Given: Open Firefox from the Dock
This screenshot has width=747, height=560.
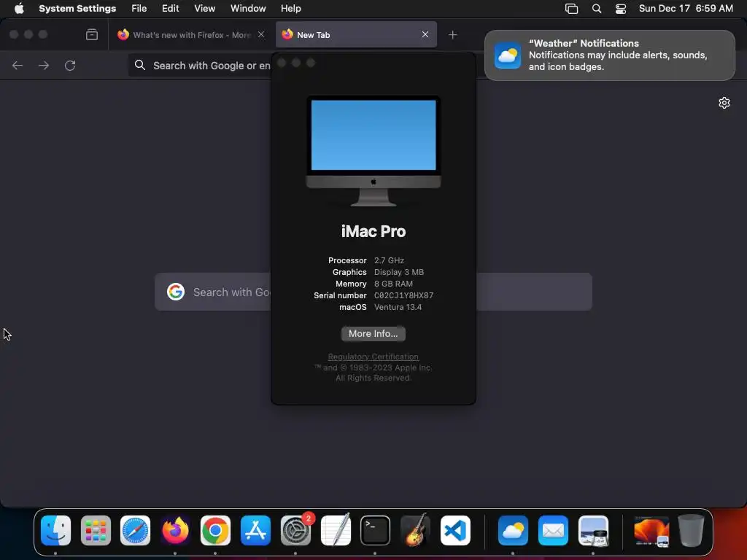Looking at the screenshot, I should tap(175, 531).
